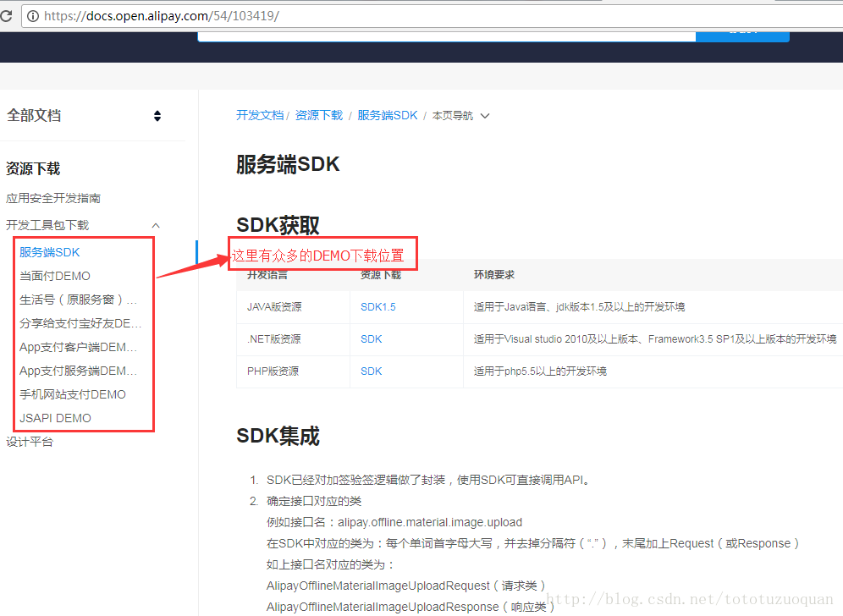Expand the 本页导航 dropdown chevron
Screen dimensions: 843x616
tap(485, 116)
